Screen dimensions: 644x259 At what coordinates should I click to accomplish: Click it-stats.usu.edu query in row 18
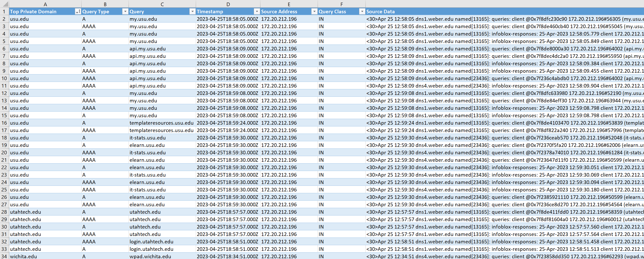tap(162, 138)
